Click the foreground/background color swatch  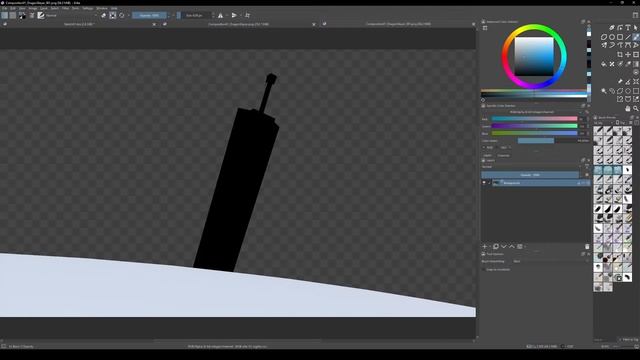[x=22, y=16]
